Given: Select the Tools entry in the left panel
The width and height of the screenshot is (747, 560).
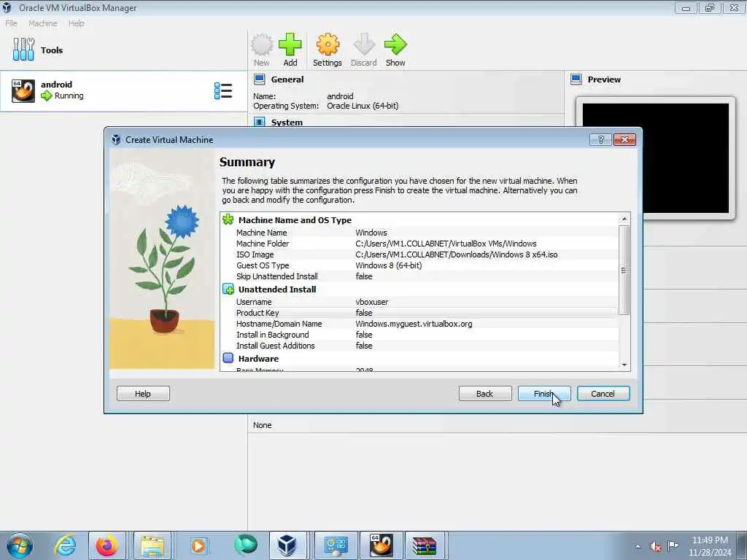Looking at the screenshot, I should (123, 50).
